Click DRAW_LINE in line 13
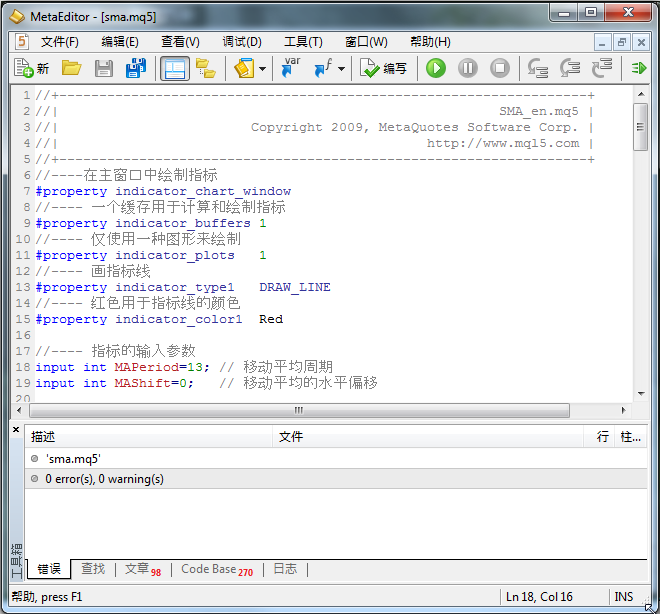Screen dimensions: 660x615 click(295, 287)
